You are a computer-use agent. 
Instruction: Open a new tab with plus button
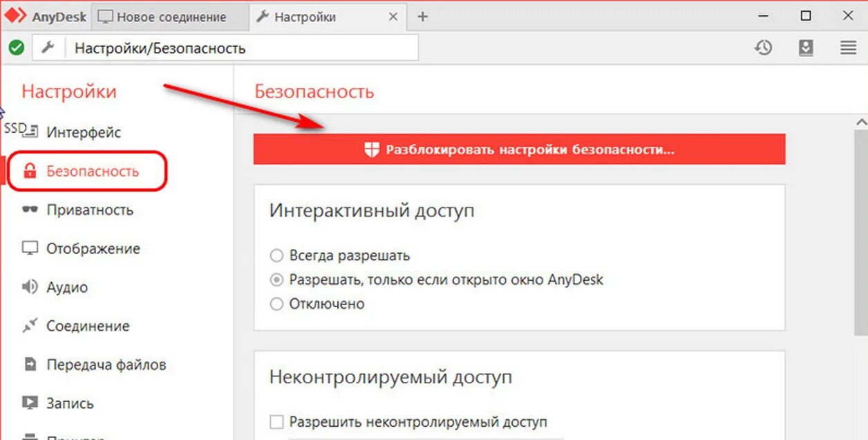click(x=423, y=17)
